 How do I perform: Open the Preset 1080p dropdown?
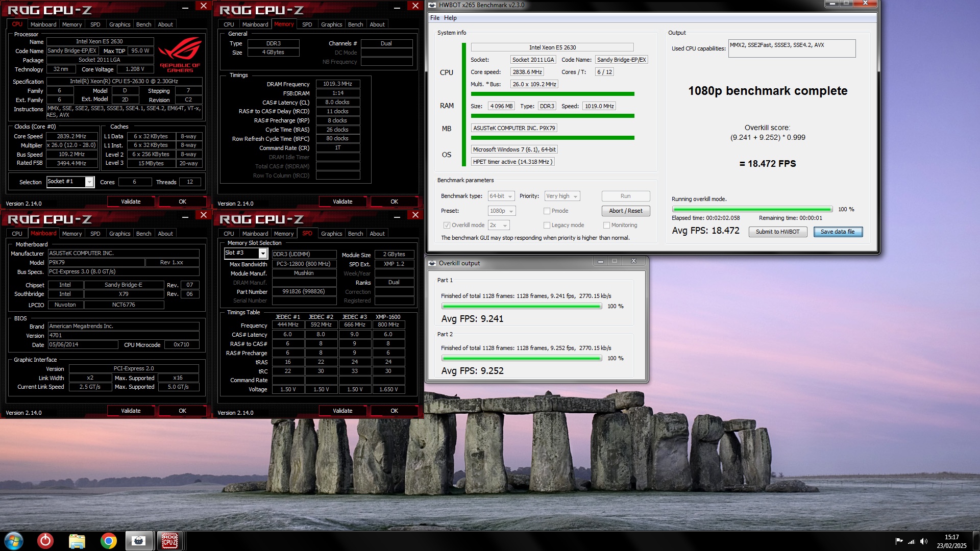tap(502, 211)
